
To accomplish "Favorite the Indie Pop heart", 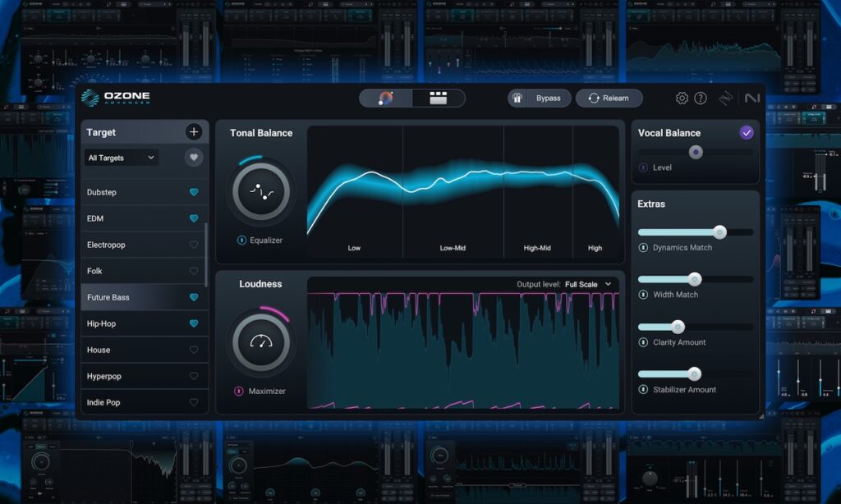I will [194, 402].
